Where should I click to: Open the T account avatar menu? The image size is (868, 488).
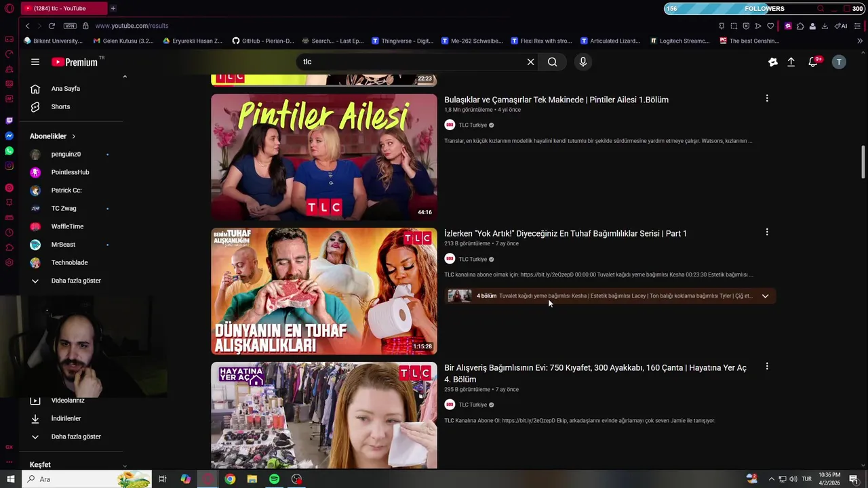coord(839,62)
